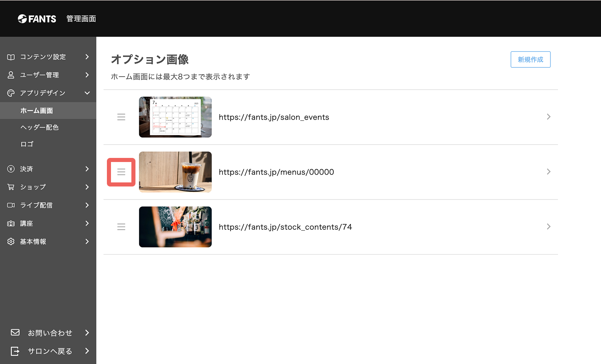This screenshot has height=364, width=601.
Task: Click the calendar thumbnail image
Action: (175, 117)
